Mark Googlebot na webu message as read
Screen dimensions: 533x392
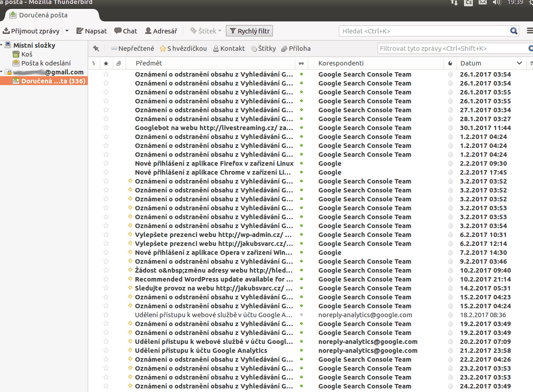click(x=301, y=128)
